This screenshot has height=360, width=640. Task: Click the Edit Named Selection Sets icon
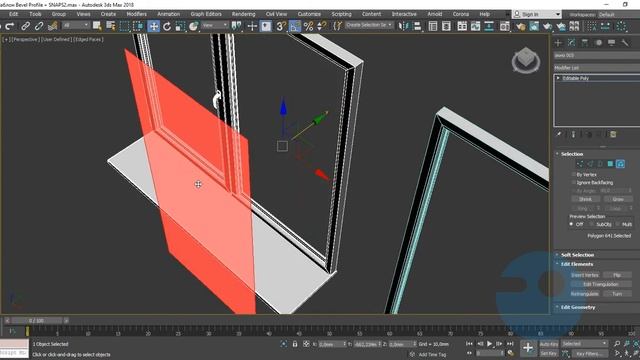337,26
